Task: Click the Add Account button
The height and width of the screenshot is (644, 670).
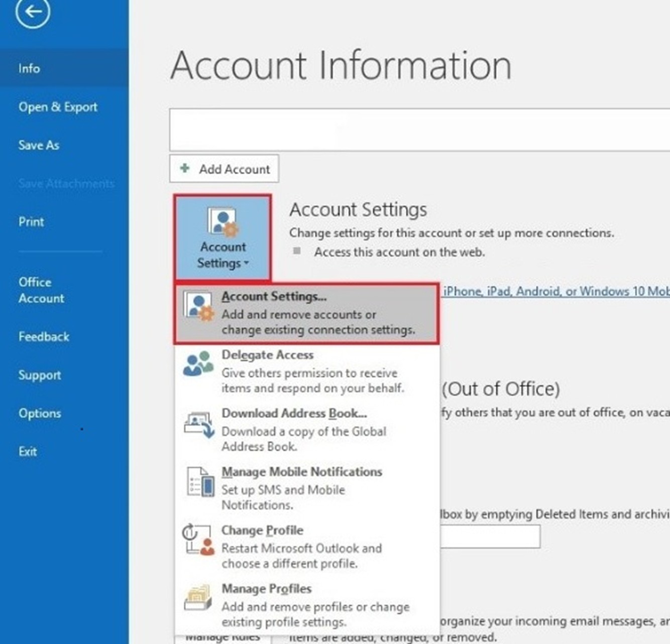Action: click(224, 169)
